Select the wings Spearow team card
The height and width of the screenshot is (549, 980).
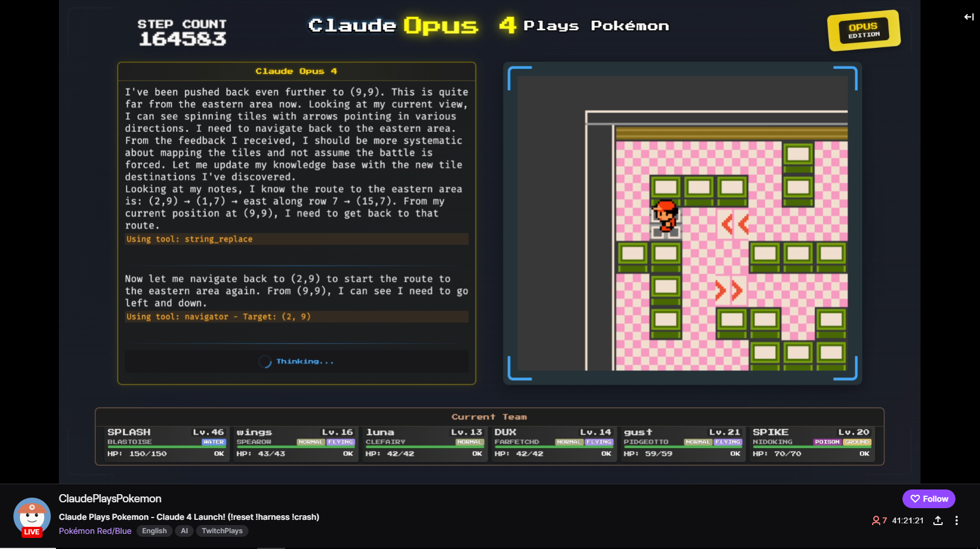295,443
